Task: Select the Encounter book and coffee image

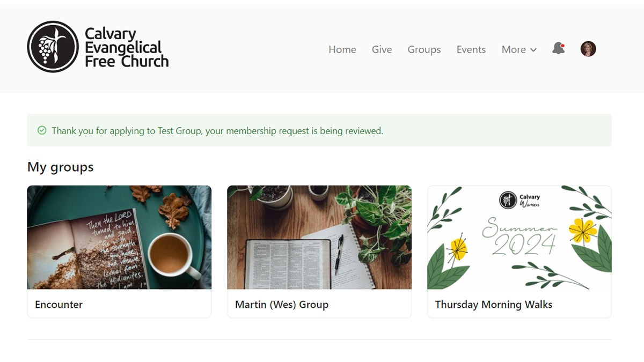Action: (119, 237)
